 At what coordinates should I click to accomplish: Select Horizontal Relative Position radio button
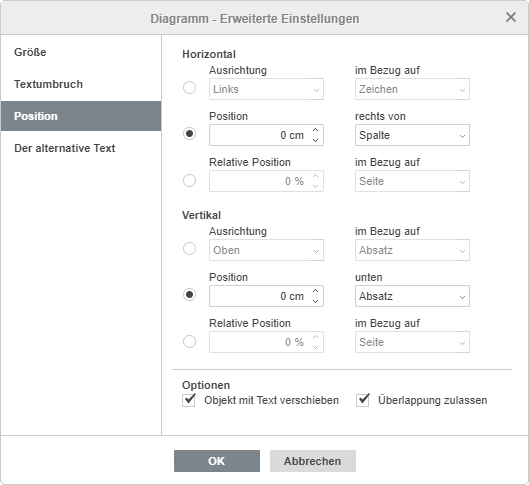[189, 180]
